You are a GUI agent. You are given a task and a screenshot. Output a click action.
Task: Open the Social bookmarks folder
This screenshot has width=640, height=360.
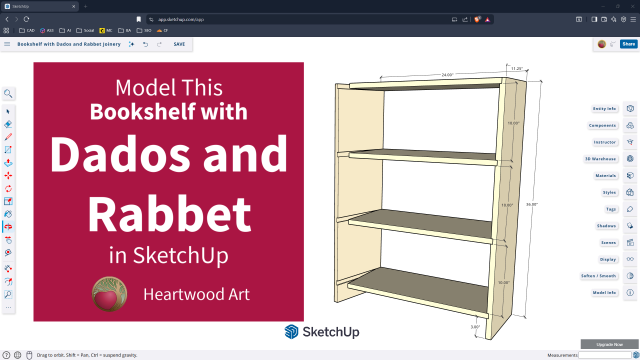[x=85, y=31]
